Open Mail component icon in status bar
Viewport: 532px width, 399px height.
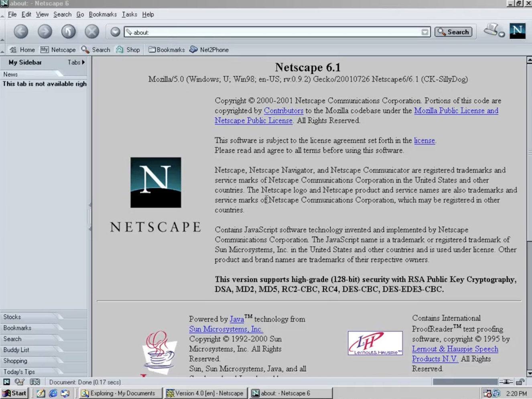pos(19,382)
